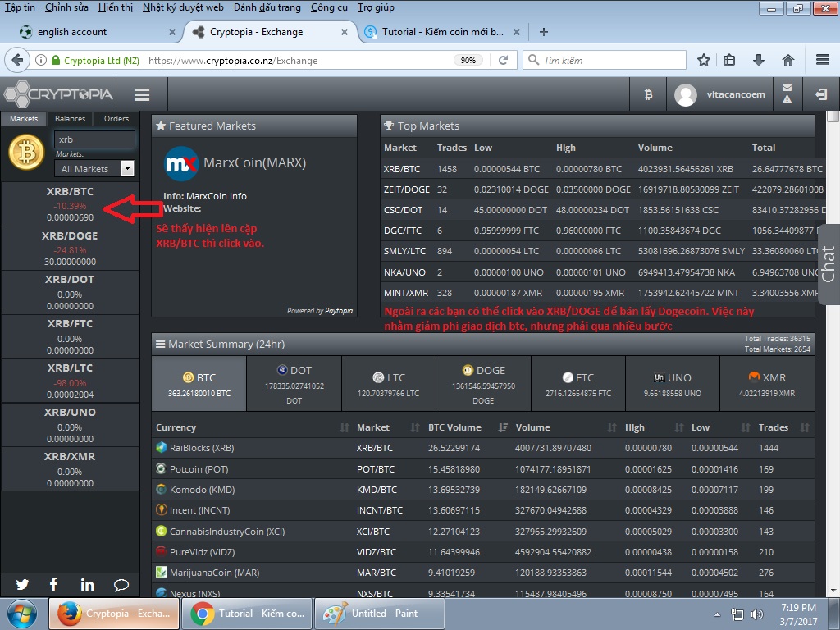Open a new tab with the plus button
The height and width of the screenshot is (630, 840).
click(x=543, y=32)
